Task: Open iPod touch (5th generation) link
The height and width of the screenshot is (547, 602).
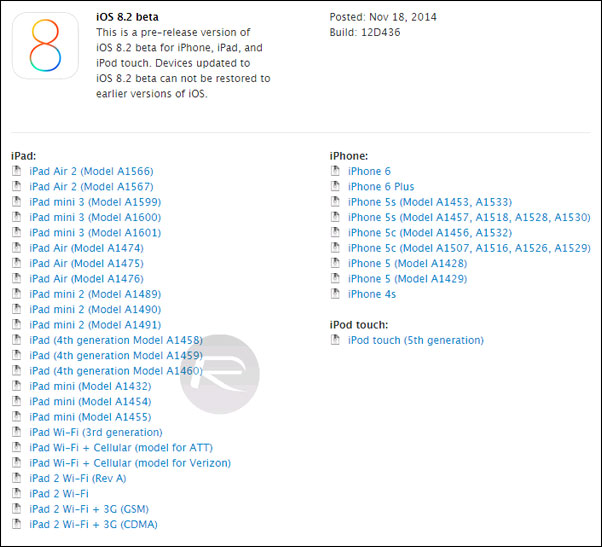Action: pos(416,340)
